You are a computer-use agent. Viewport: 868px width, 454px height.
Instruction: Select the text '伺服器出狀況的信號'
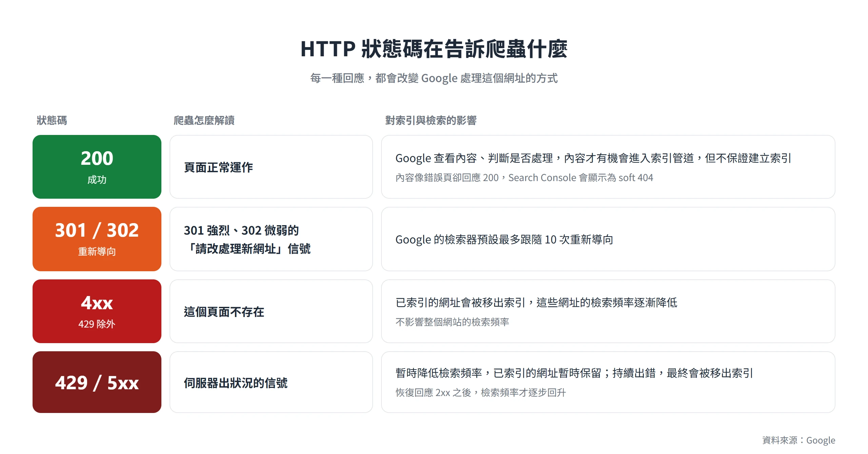[x=236, y=383]
